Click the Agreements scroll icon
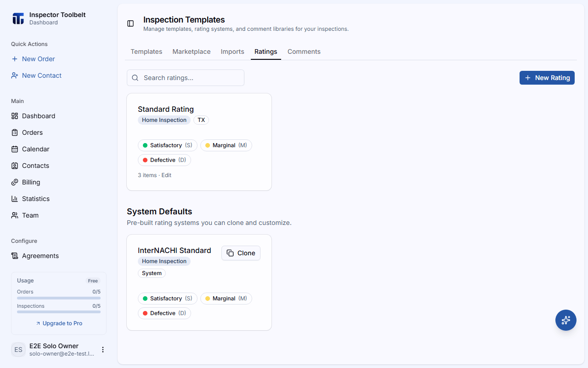 [15, 256]
